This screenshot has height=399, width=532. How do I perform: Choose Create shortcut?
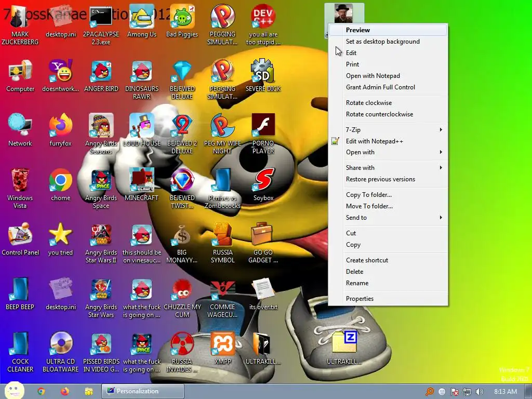(389, 260)
